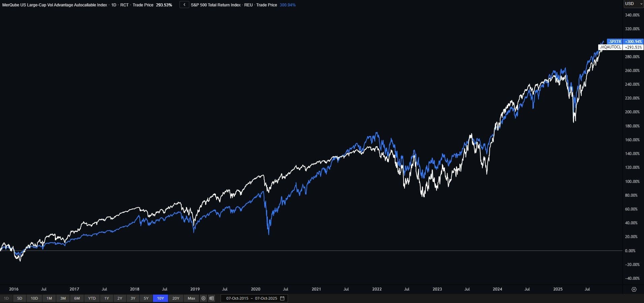The width and height of the screenshot is (644, 303).
Task: Click the 10Y active range button
Action: [x=160, y=298]
